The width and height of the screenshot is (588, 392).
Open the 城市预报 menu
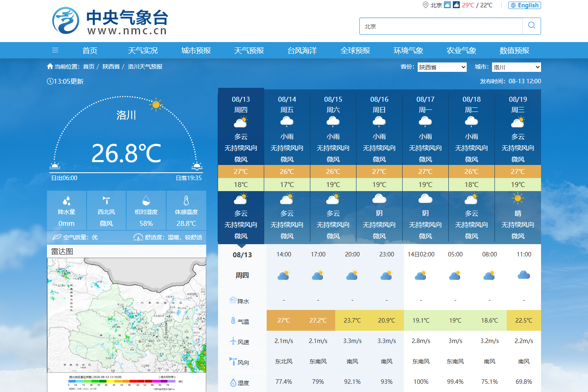[196, 50]
